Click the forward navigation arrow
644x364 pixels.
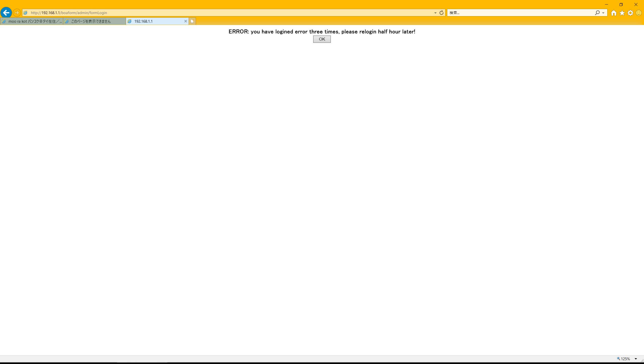click(17, 13)
